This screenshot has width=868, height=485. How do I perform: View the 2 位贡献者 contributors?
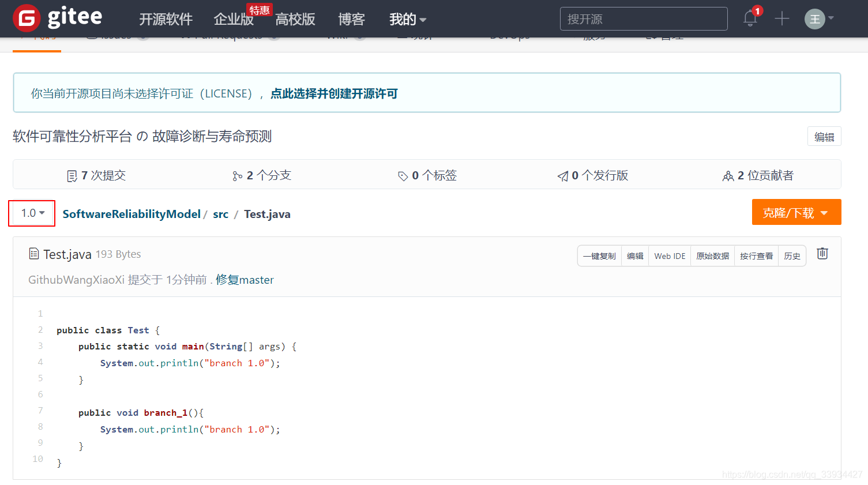click(758, 175)
